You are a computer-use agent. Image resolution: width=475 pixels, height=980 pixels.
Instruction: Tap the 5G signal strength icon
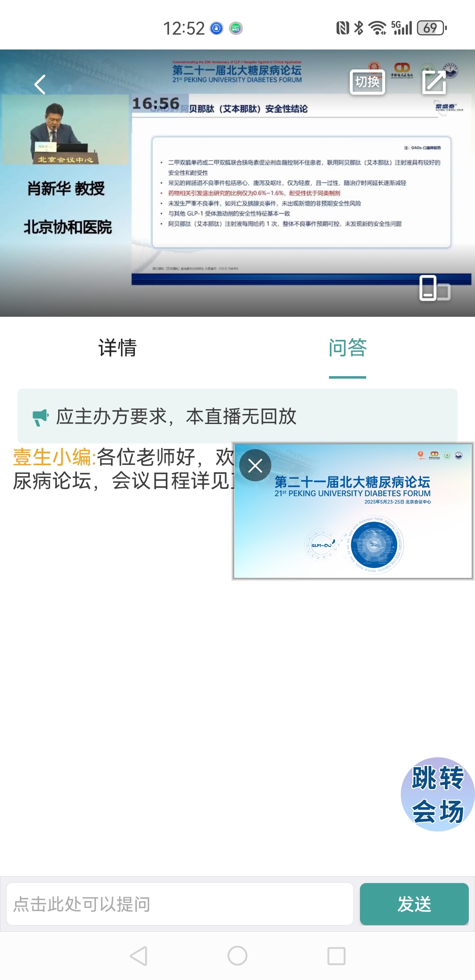coord(401,28)
